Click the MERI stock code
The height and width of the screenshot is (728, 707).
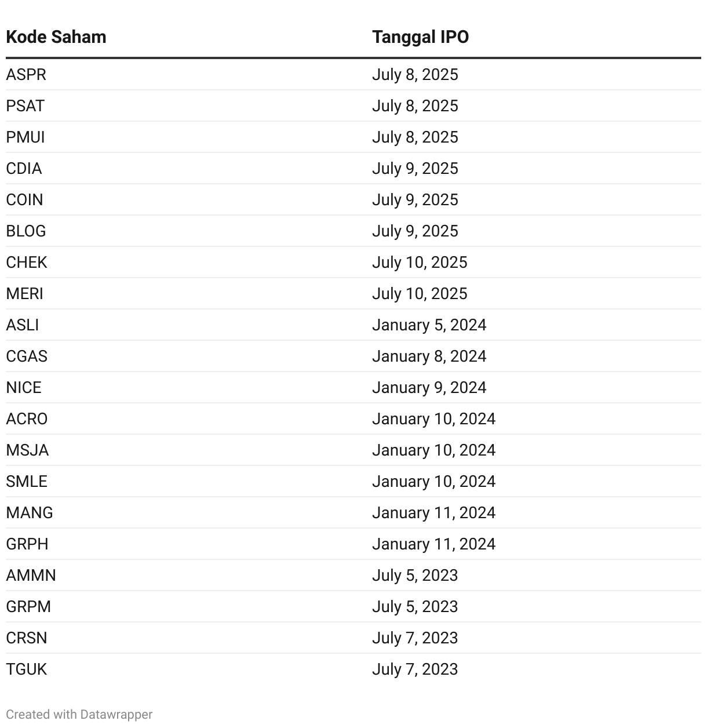pyautogui.click(x=25, y=294)
